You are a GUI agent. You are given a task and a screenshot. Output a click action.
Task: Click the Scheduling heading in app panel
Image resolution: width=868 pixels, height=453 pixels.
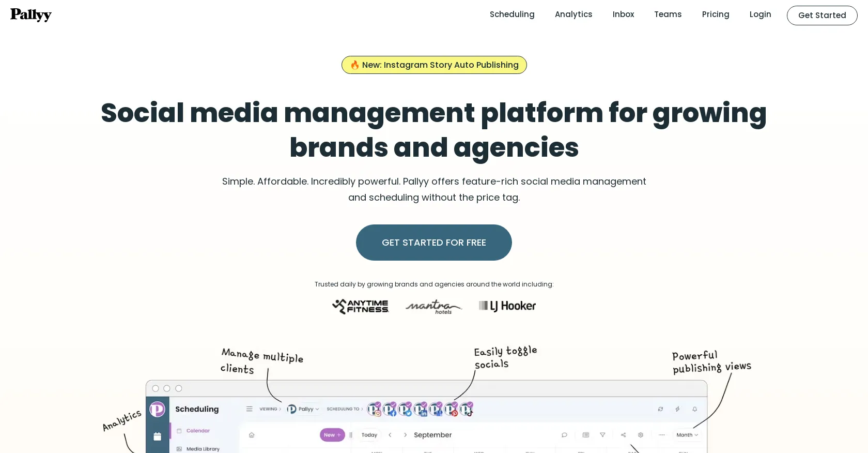[197, 409]
